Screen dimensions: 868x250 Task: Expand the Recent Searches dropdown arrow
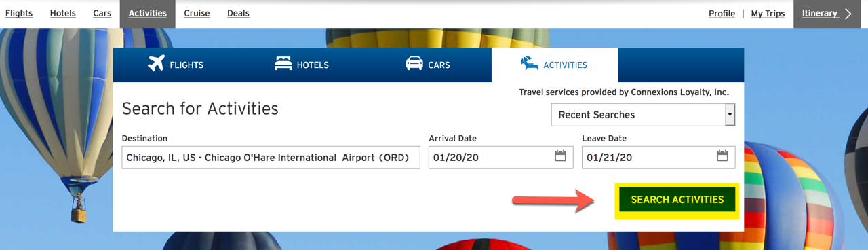[x=730, y=115]
